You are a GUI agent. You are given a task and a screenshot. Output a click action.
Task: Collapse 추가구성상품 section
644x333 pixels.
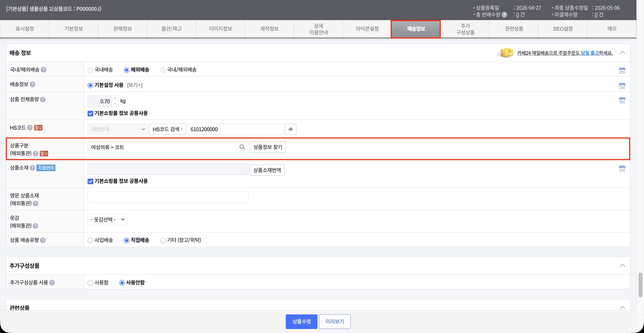click(x=623, y=265)
